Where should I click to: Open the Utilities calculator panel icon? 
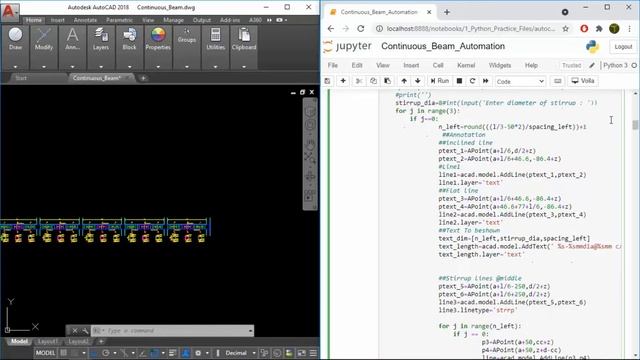point(216,39)
